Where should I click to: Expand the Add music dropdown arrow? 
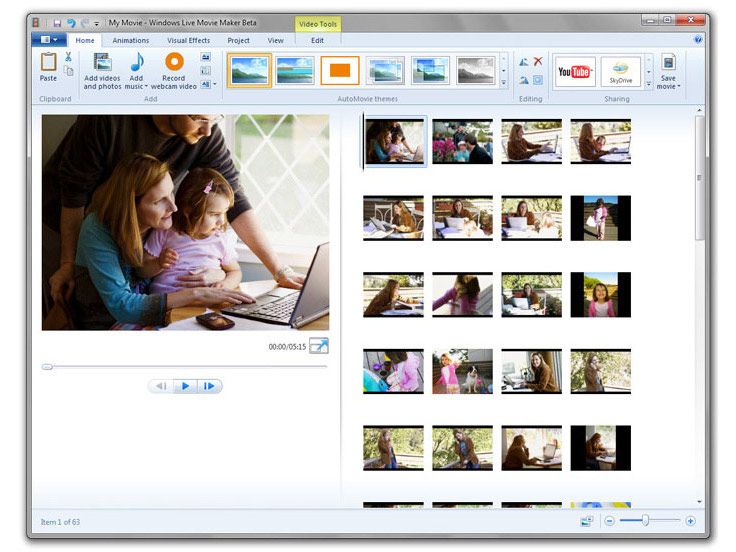[146, 86]
